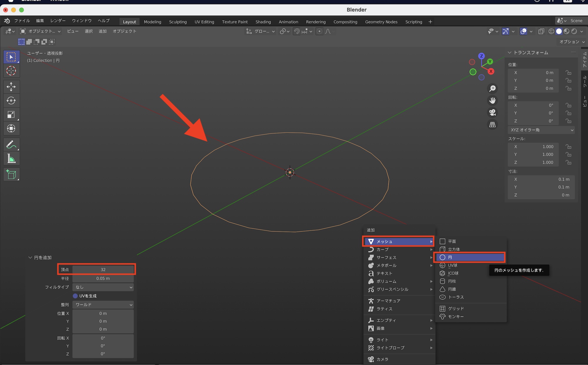Image resolution: width=588 pixels, height=365 pixels.
Task: Select the Measure tool
Action: (x=11, y=159)
